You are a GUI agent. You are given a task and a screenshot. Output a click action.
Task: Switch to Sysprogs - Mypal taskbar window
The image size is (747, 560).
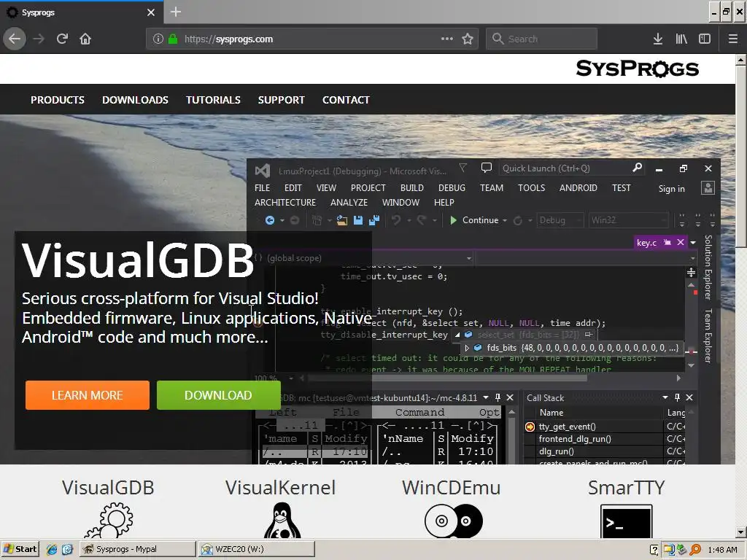137,549
